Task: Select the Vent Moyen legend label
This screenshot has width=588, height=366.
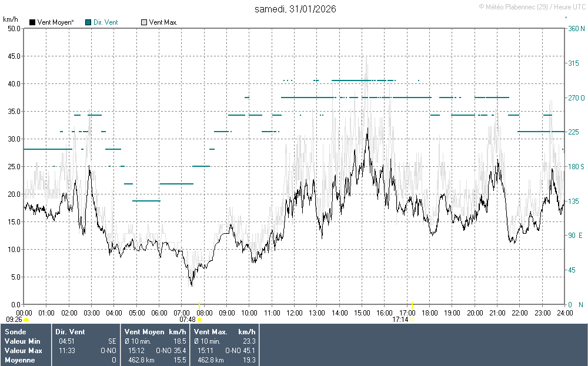Action: (55, 22)
